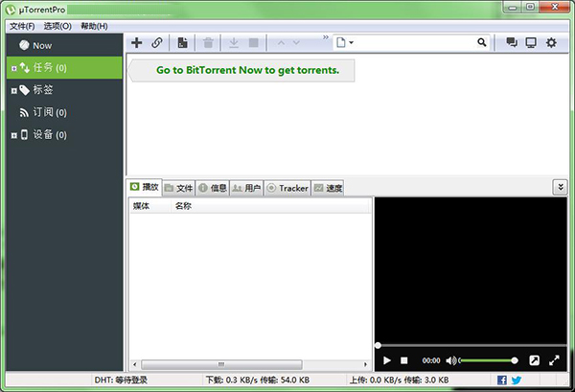
Task: Stop media playback in player
Action: tap(404, 360)
